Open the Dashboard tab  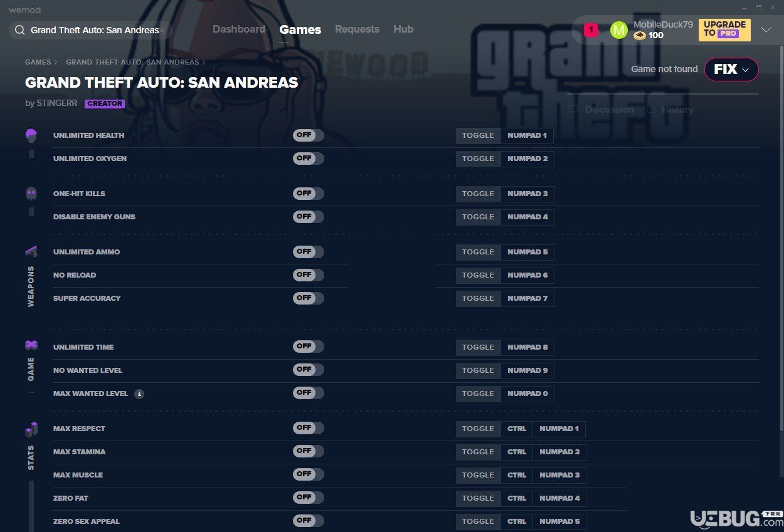tap(239, 29)
